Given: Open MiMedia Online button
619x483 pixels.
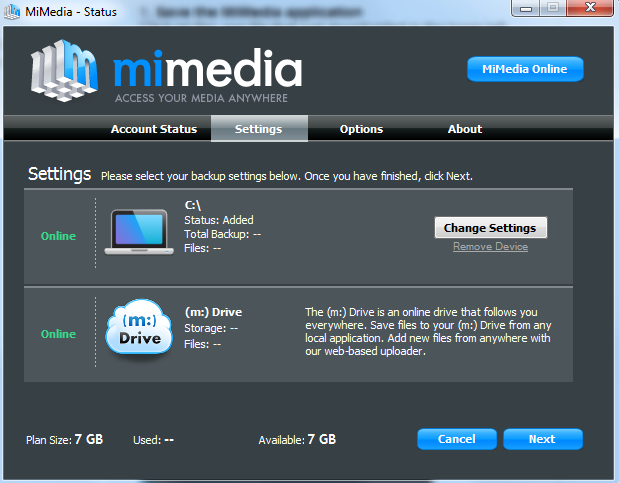Looking at the screenshot, I should [x=525, y=69].
